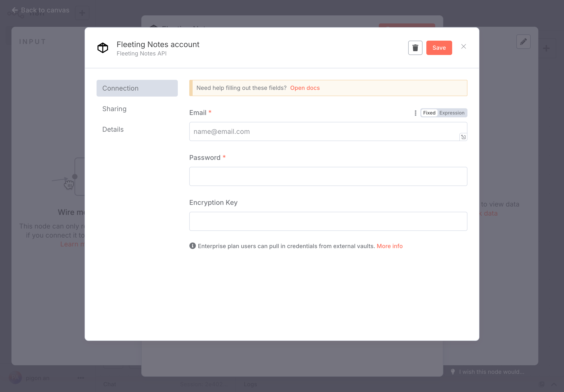Open the Connection tab
The height and width of the screenshot is (392, 564).
(137, 88)
